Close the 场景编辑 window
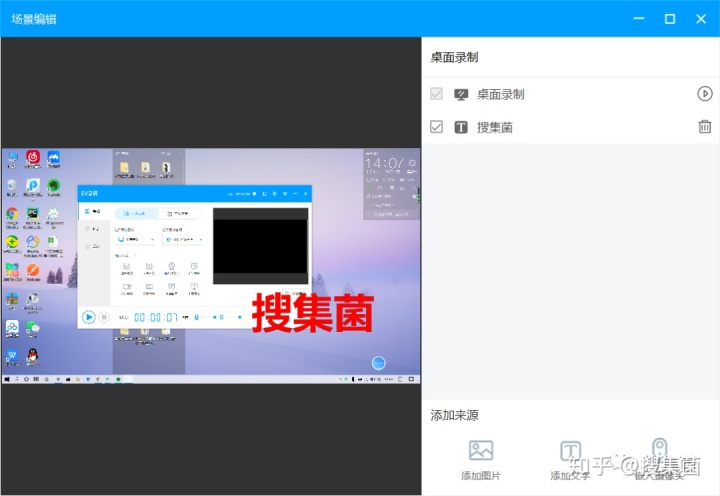The width and height of the screenshot is (720, 496). click(701, 19)
